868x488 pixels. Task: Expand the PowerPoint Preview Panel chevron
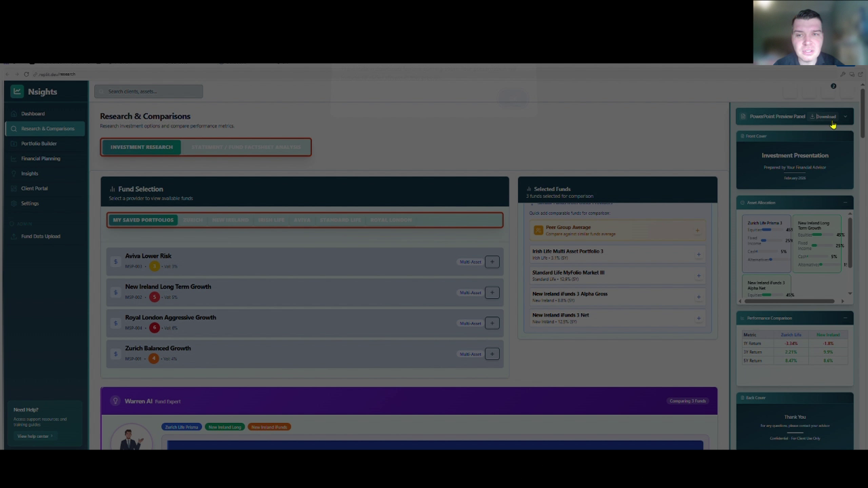coord(846,117)
